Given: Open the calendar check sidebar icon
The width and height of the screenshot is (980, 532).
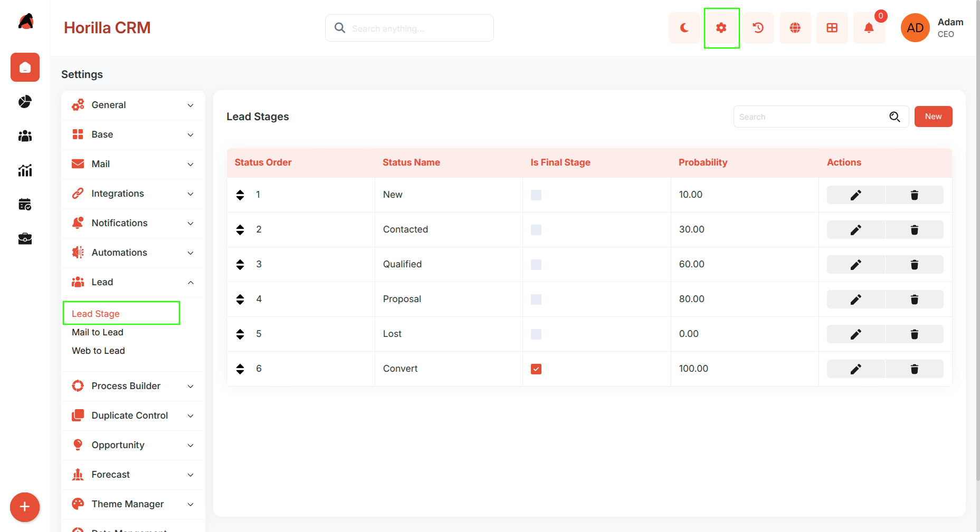Looking at the screenshot, I should pos(25,205).
